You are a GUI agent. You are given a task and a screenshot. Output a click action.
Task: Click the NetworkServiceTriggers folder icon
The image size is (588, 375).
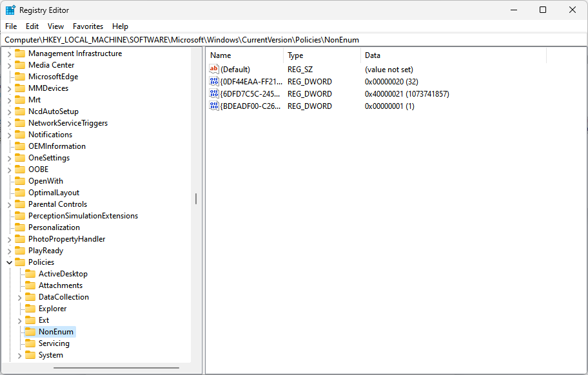coord(20,123)
